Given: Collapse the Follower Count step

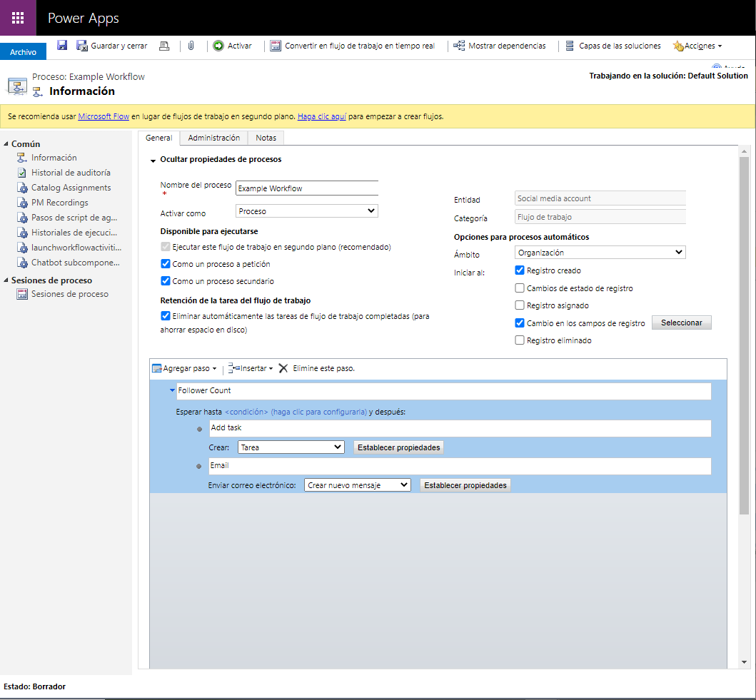Looking at the screenshot, I should [x=172, y=390].
